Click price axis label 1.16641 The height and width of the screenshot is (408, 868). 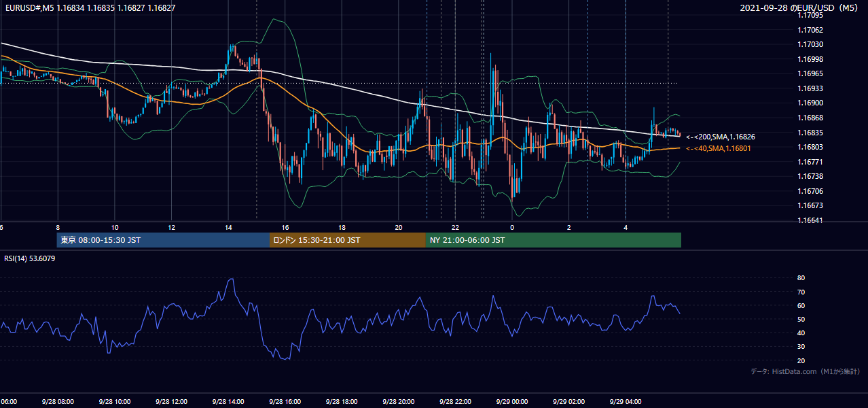810,220
